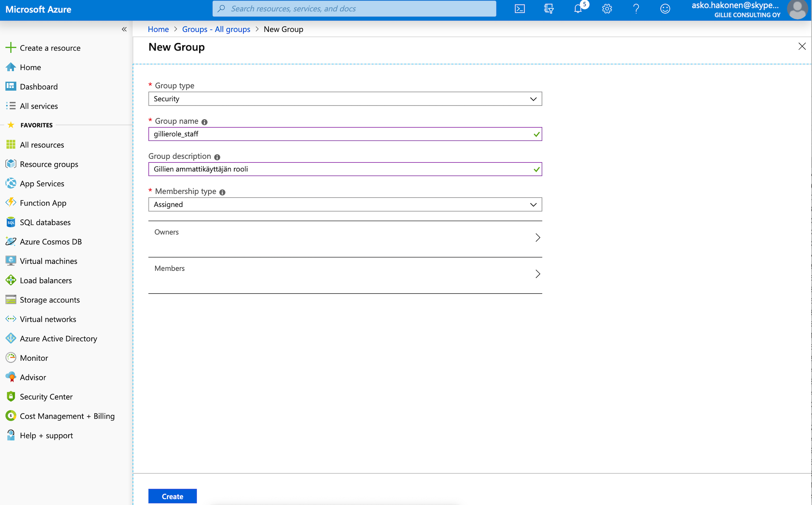Viewport: 812px width, 505px height.
Task: Close the New Group blade
Action: click(802, 46)
